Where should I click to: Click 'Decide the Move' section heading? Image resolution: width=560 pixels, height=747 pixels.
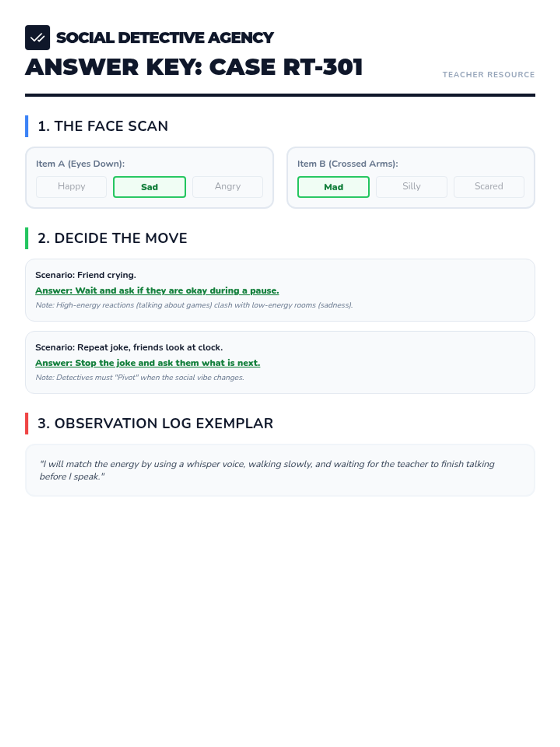tap(112, 238)
